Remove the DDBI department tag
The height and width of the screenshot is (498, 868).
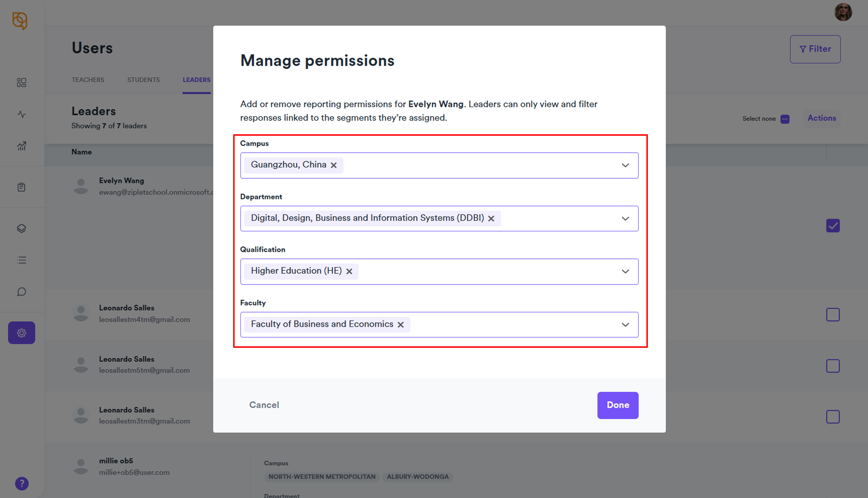point(491,218)
